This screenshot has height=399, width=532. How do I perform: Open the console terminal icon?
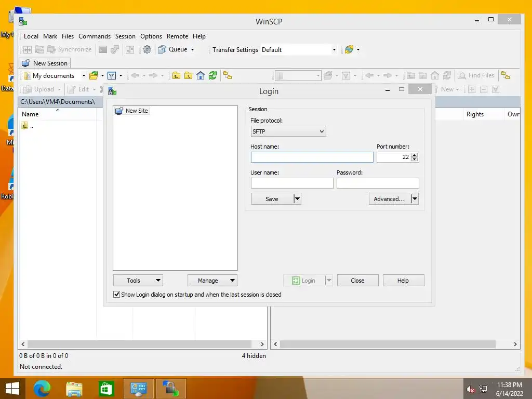[x=102, y=49]
